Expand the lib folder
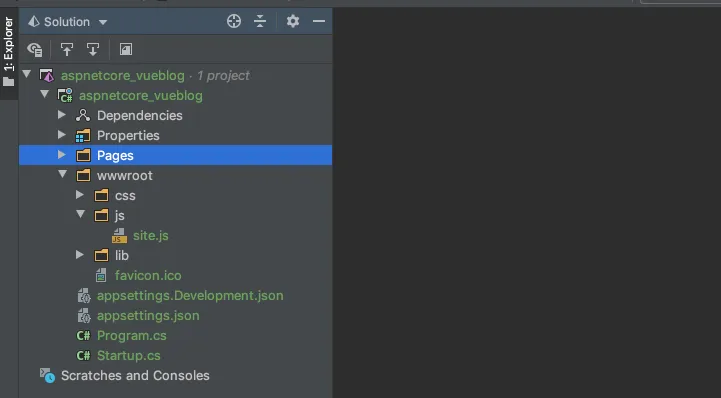Image resolution: width=721 pixels, height=398 pixels. (x=80, y=255)
